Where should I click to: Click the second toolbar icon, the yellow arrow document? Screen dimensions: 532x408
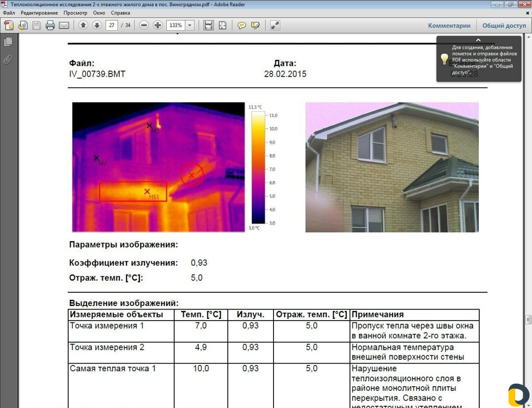[23, 25]
